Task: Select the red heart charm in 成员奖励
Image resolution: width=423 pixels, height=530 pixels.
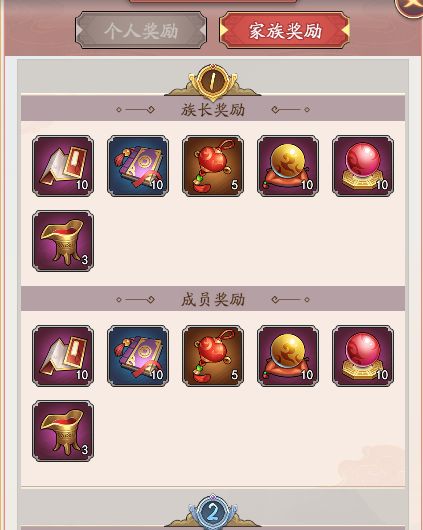Action: click(213, 356)
